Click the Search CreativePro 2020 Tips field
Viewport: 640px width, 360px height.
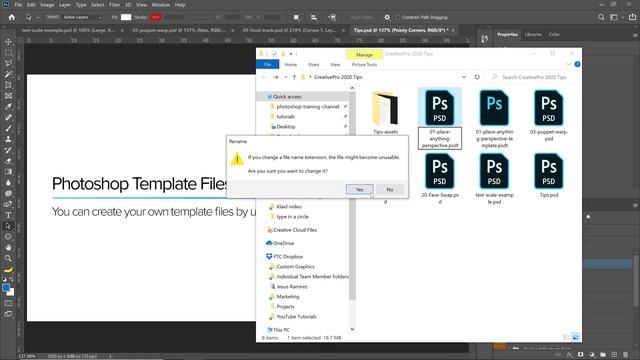[534, 77]
